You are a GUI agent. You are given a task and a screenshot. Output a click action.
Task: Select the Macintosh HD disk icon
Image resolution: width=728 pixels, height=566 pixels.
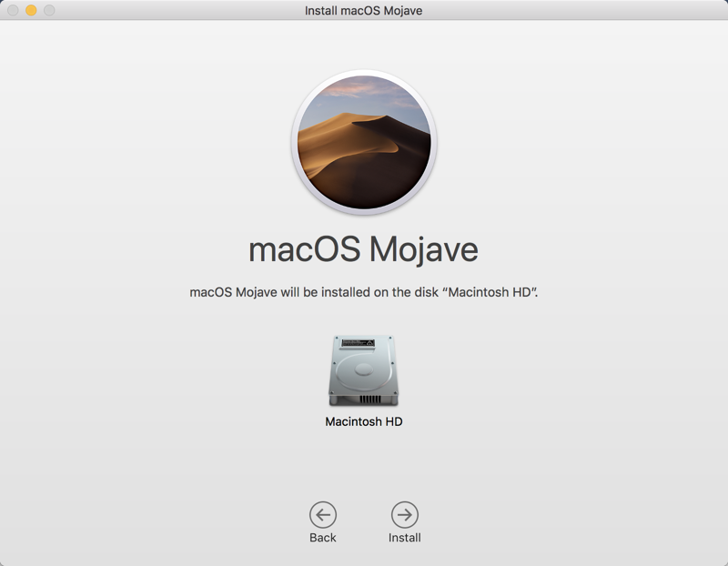click(x=364, y=371)
